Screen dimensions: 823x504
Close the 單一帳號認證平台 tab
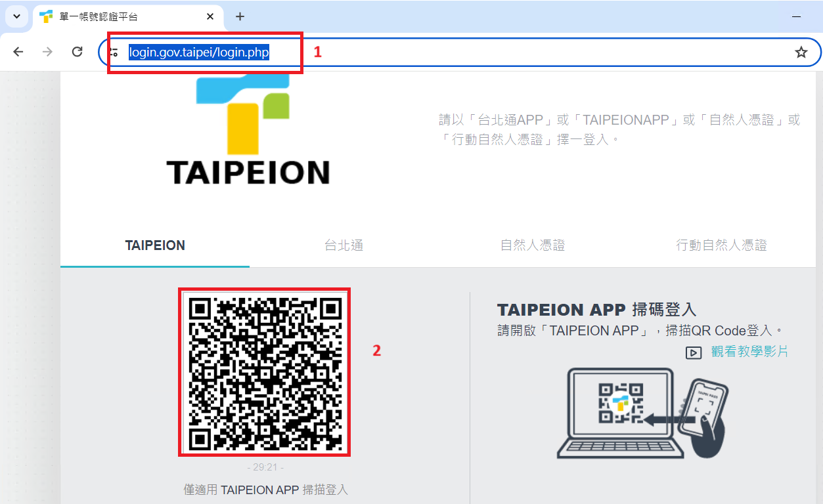click(210, 16)
